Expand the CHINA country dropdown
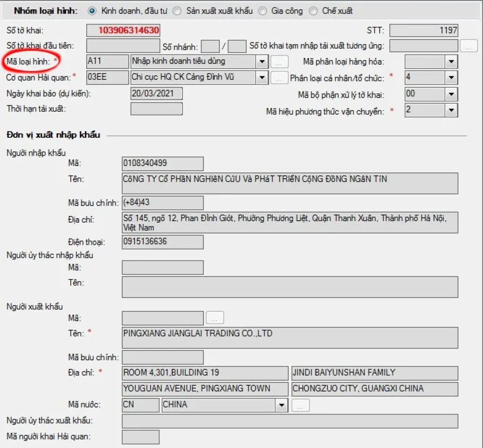Viewport: 483px width, 448px height. (282, 405)
